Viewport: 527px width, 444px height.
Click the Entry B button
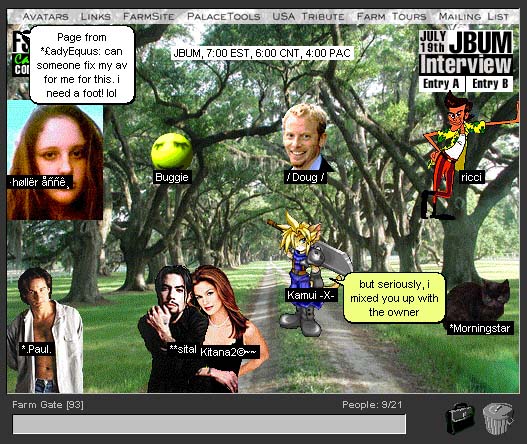tap(490, 84)
